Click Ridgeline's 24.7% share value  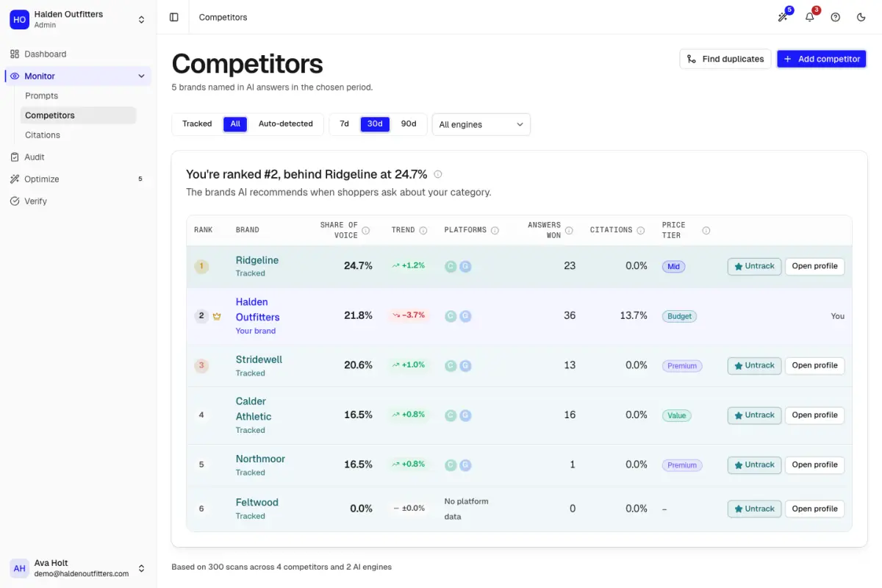click(358, 266)
